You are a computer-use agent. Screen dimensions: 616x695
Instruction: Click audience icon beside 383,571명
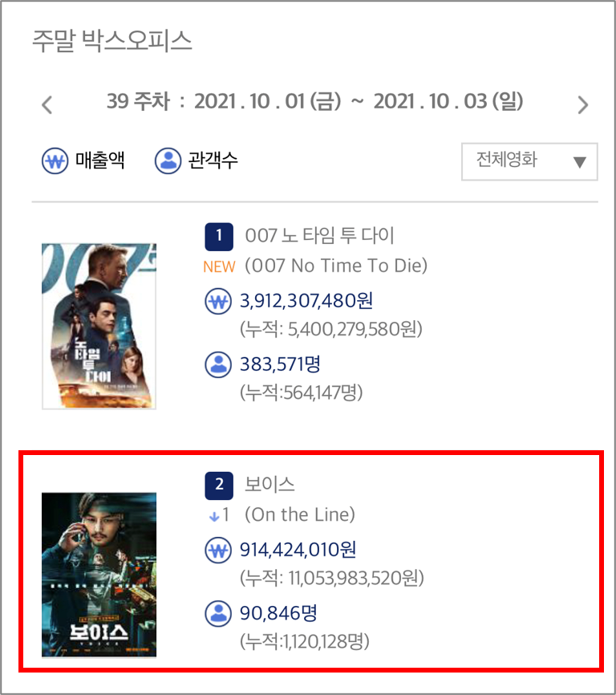click(218, 365)
